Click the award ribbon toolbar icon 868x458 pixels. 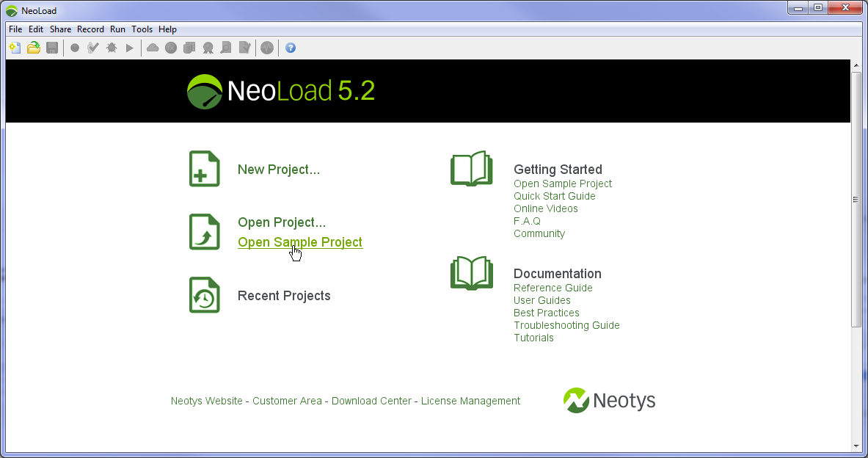point(208,48)
